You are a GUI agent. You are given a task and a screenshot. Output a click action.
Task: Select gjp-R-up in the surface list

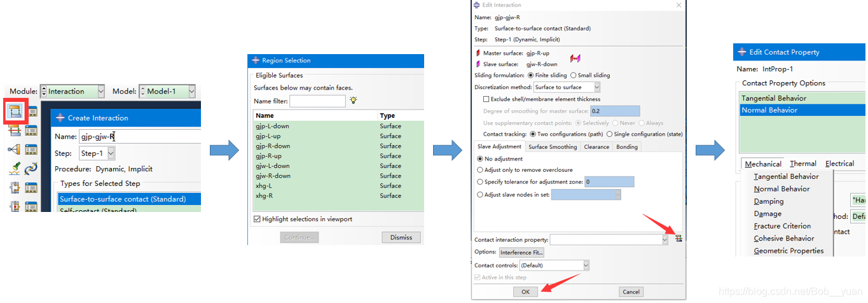pyautogui.click(x=269, y=156)
